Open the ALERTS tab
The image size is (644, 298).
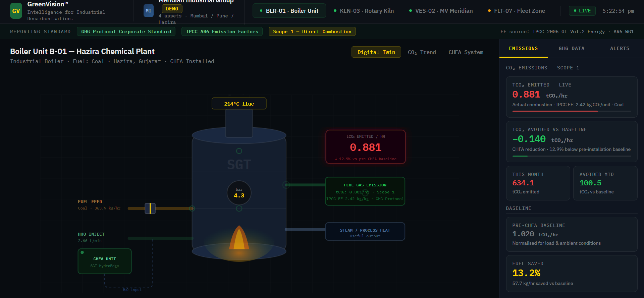click(x=619, y=49)
